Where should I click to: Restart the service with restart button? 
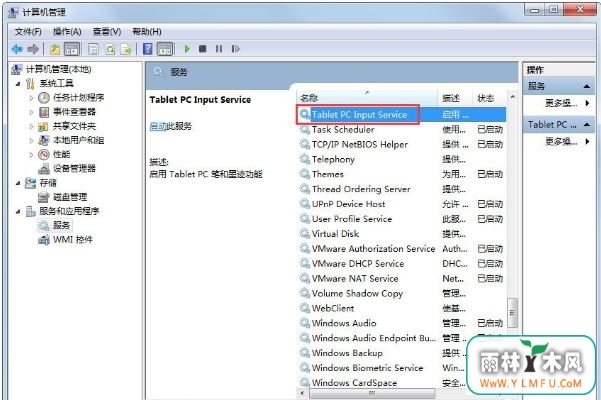click(235, 49)
